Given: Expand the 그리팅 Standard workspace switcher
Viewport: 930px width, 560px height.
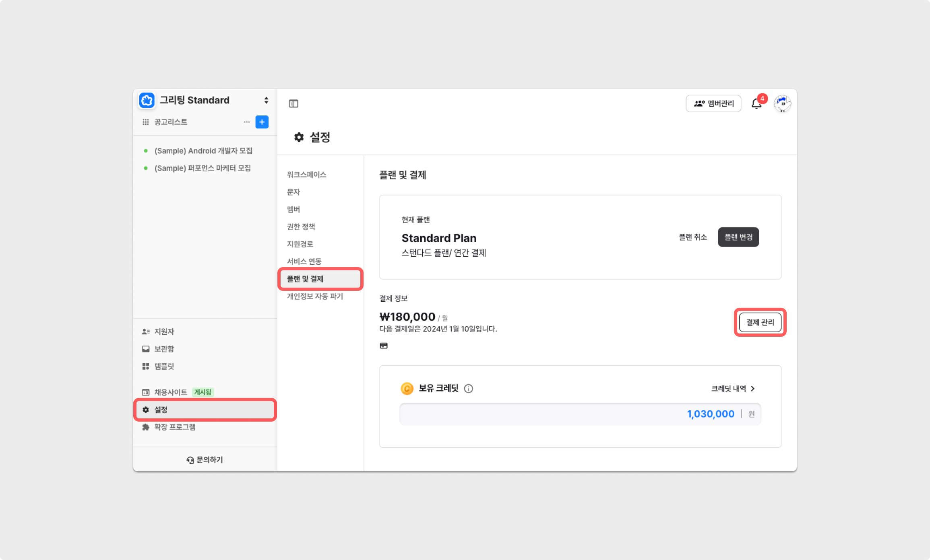Looking at the screenshot, I should coord(266,100).
